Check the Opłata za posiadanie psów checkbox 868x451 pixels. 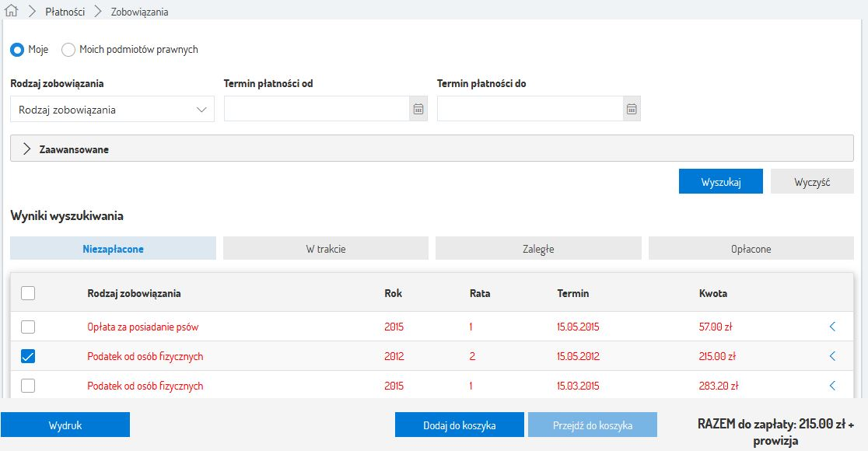(28, 327)
